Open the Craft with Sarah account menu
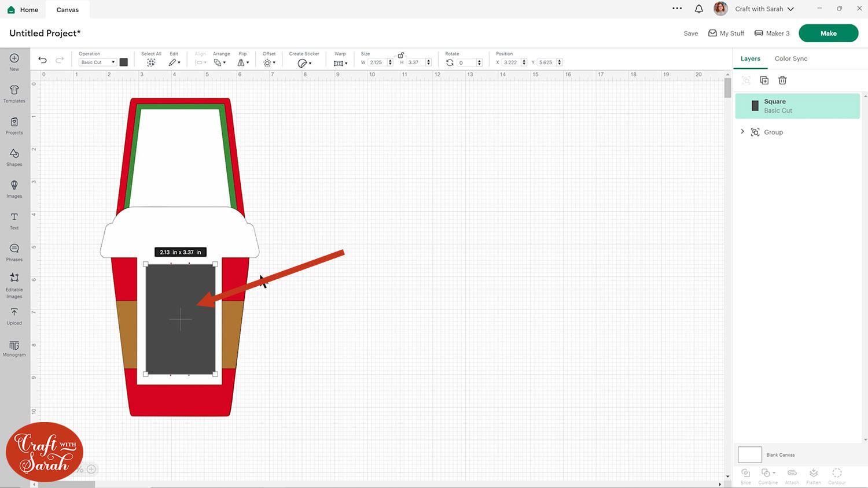Image resolution: width=868 pixels, height=488 pixels. (x=764, y=9)
